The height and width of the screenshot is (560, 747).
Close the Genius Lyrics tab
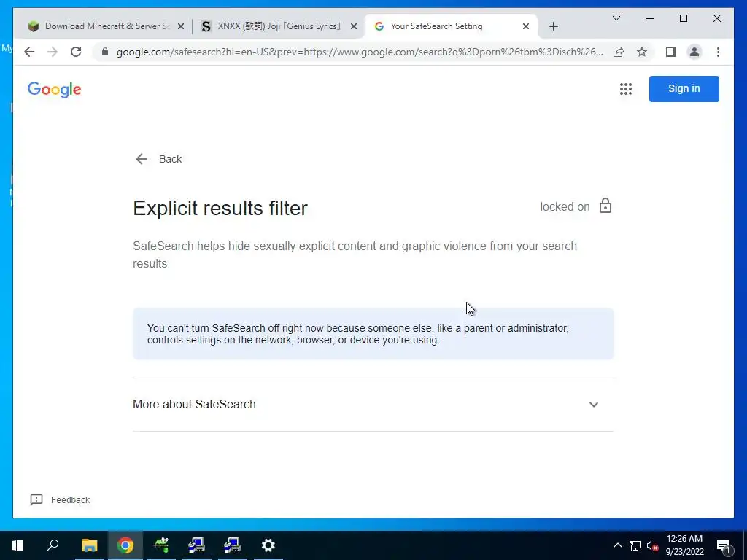354,27
